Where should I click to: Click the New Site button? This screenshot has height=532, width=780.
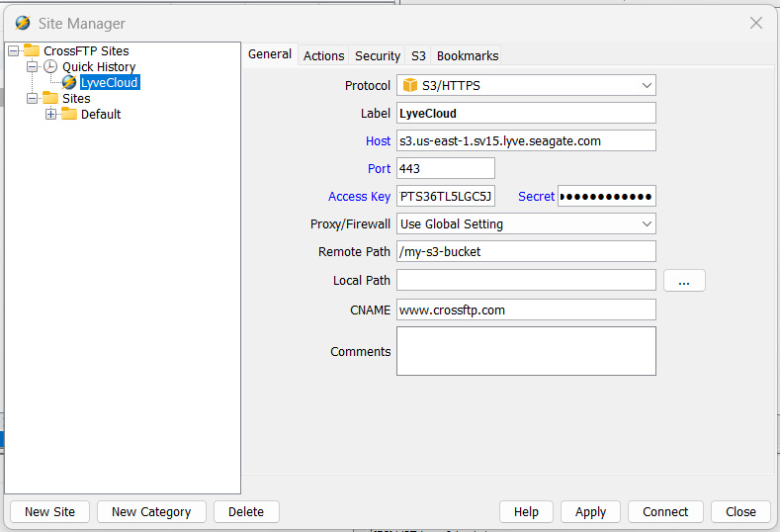tap(50, 511)
